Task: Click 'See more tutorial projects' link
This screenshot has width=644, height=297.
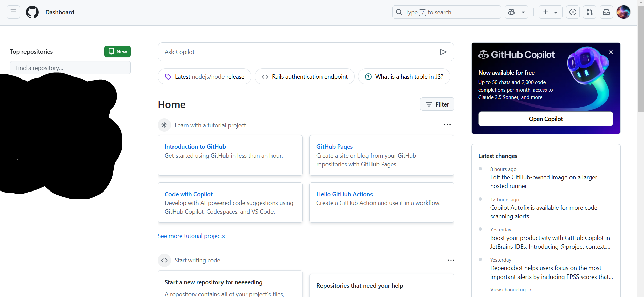Action: coord(191,236)
